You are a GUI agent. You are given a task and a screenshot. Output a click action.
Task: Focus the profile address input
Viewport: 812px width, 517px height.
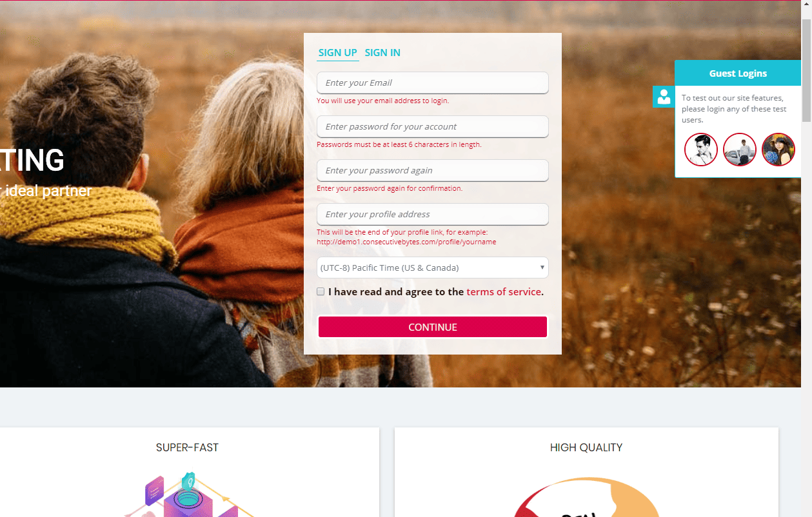click(x=433, y=215)
